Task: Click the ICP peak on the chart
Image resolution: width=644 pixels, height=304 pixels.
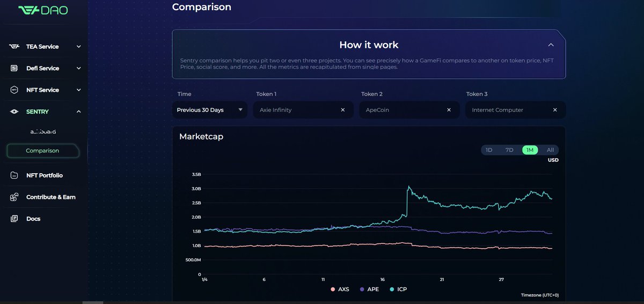Action: coord(408,187)
